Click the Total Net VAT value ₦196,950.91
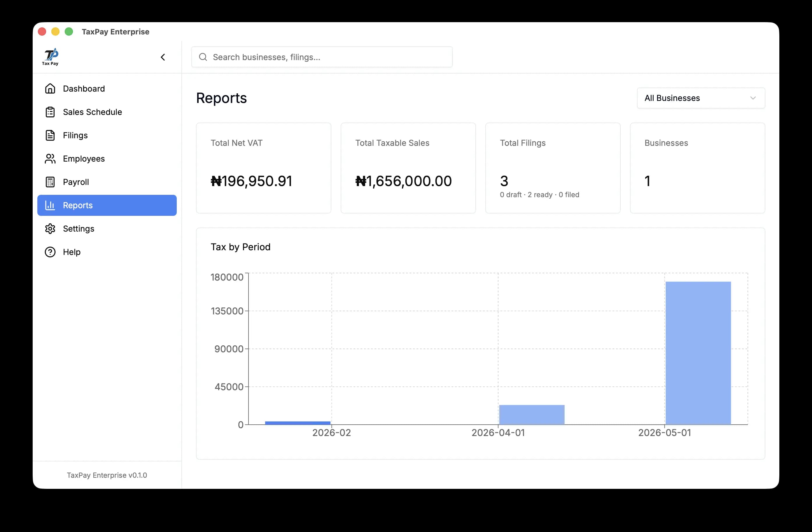 [251, 181]
